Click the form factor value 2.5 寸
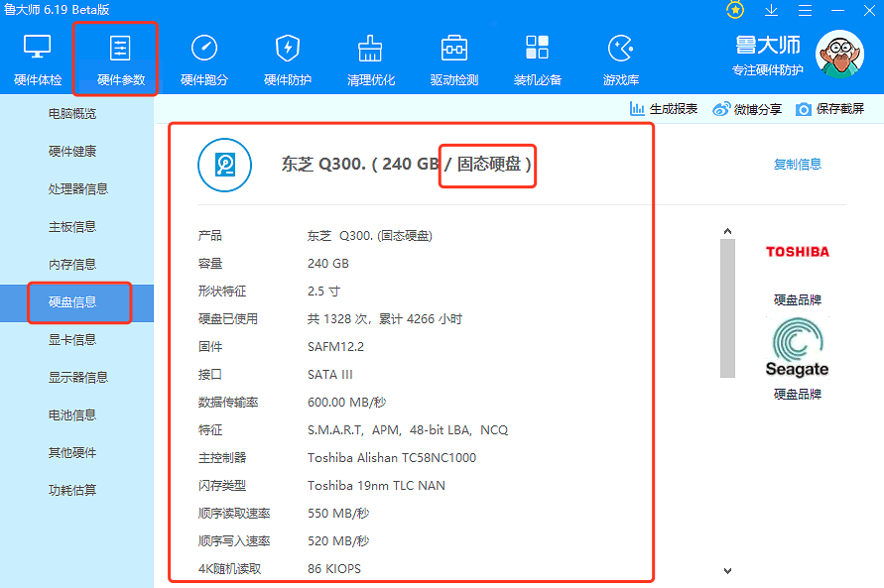This screenshot has height=588, width=884. (x=323, y=292)
